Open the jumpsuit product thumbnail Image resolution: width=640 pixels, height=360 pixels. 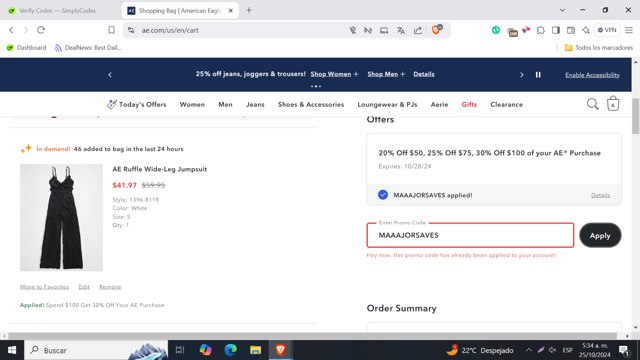coord(61,218)
